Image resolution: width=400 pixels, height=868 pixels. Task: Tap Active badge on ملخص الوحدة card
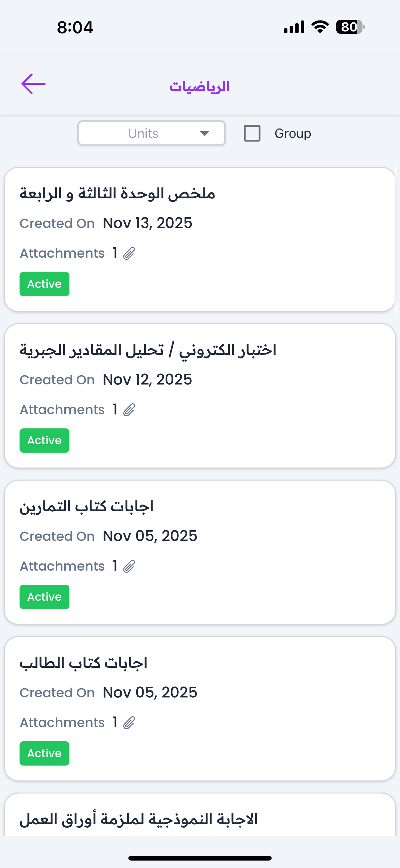[44, 284]
